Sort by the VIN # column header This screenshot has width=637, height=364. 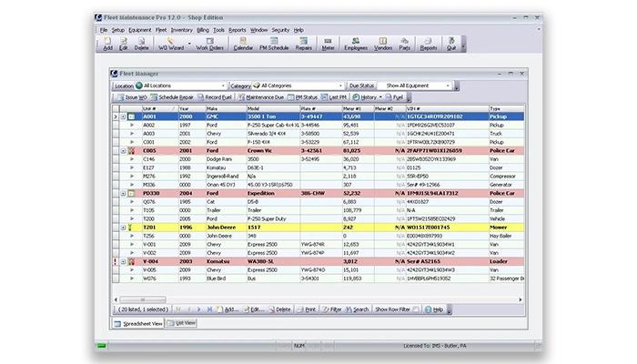[x=448, y=108]
